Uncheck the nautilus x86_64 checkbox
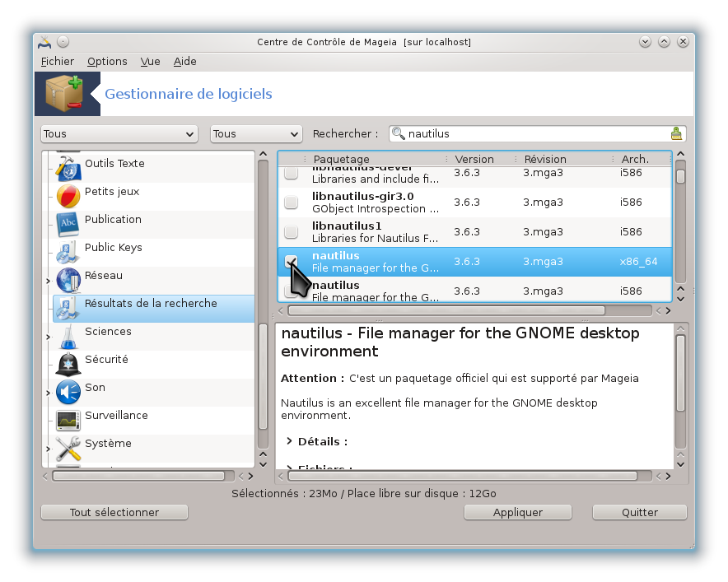Screen dimensions: 728x582 291,261
